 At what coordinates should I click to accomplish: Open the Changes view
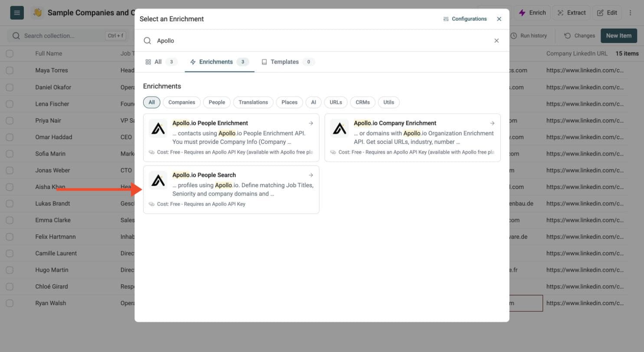coord(580,36)
